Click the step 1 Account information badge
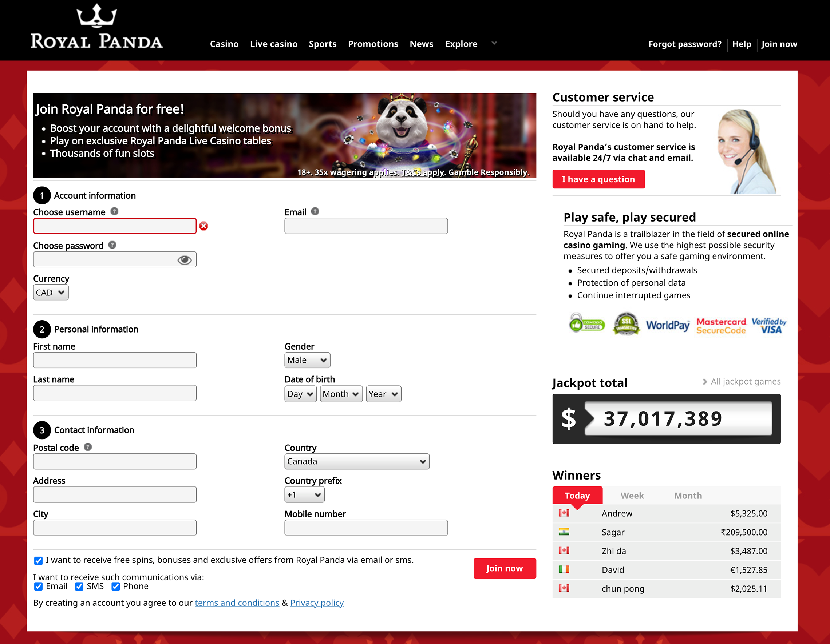This screenshot has width=830, height=644. pos(42,196)
